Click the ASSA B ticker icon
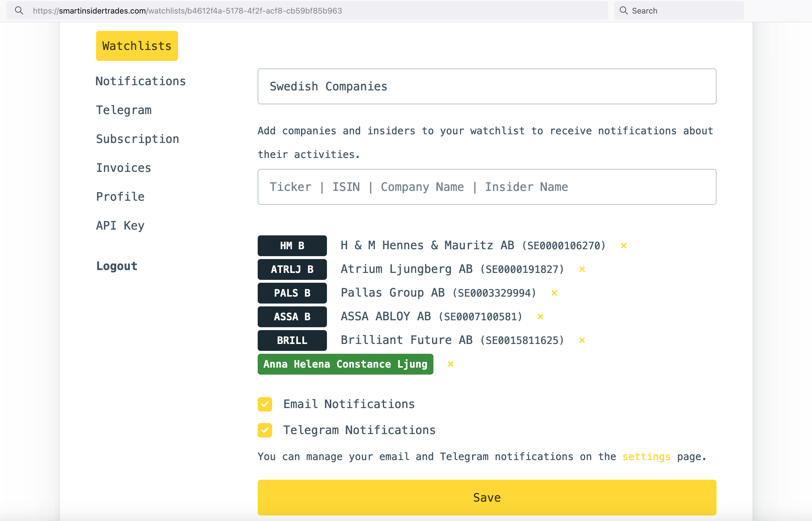Image resolution: width=812 pixels, height=521 pixels. click(291, 316)
